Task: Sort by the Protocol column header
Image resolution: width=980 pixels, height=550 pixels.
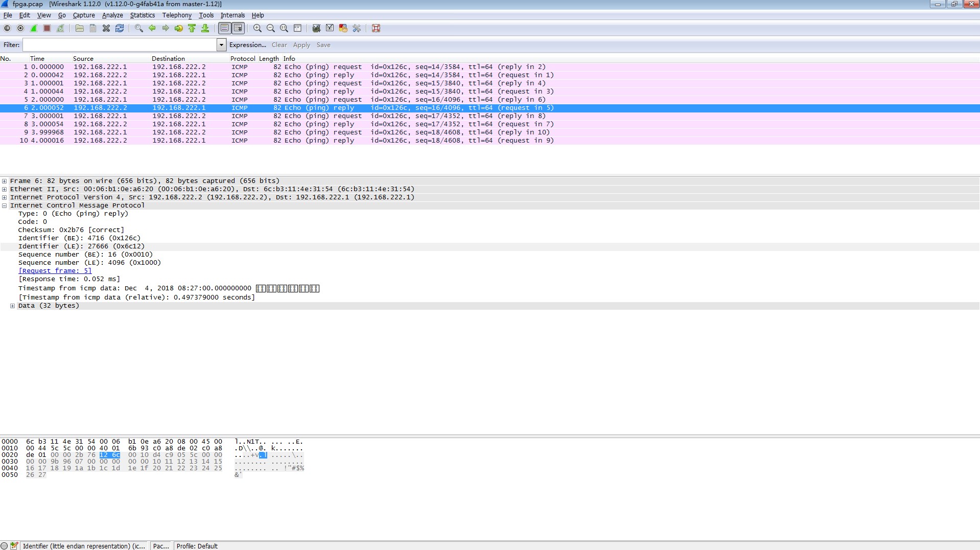Action: tap(243, 59)
